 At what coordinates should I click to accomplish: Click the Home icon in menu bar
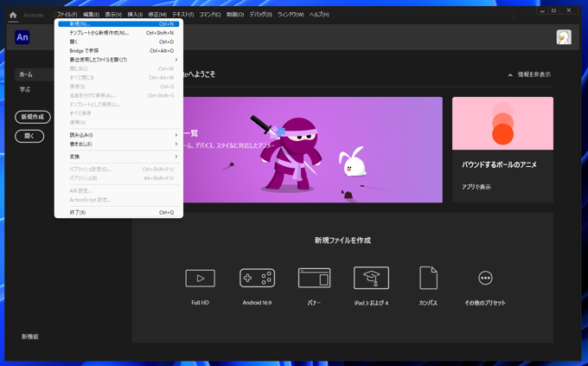point(13,15)
